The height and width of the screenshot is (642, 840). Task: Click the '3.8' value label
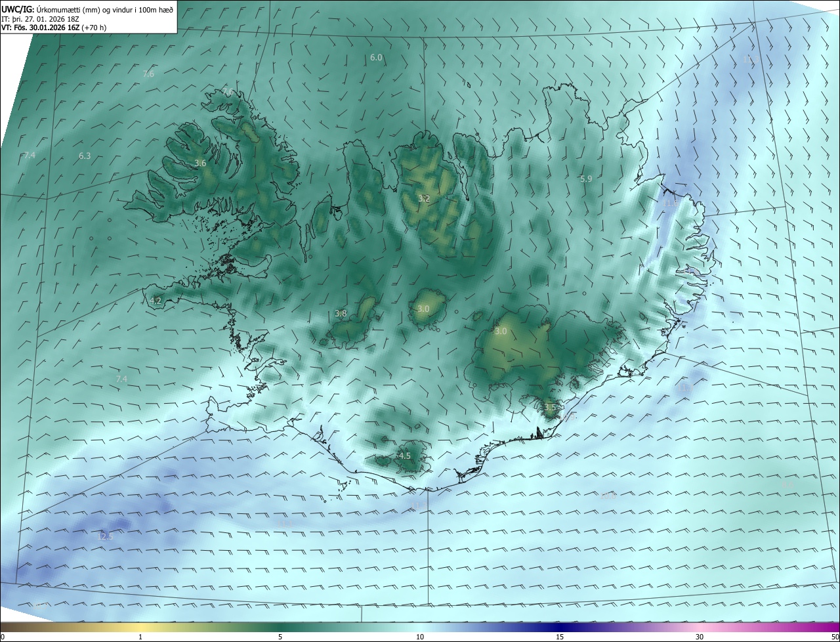click(341, 314)
